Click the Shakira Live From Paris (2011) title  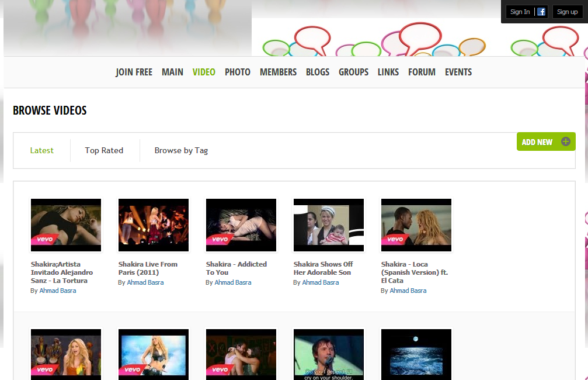(x=148, y=268)
